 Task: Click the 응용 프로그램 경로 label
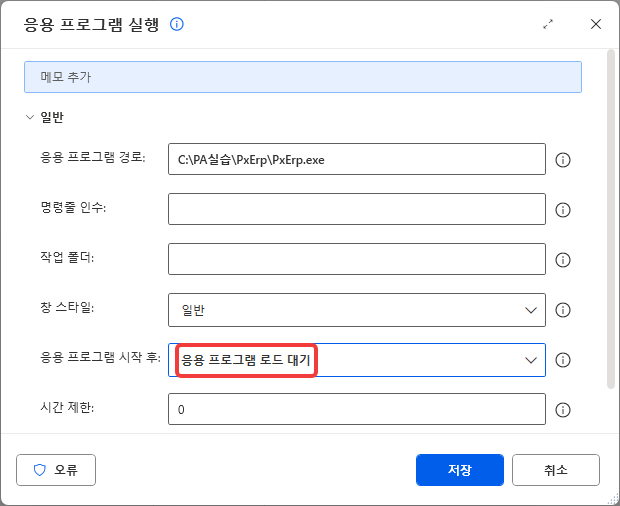point(93,157)
